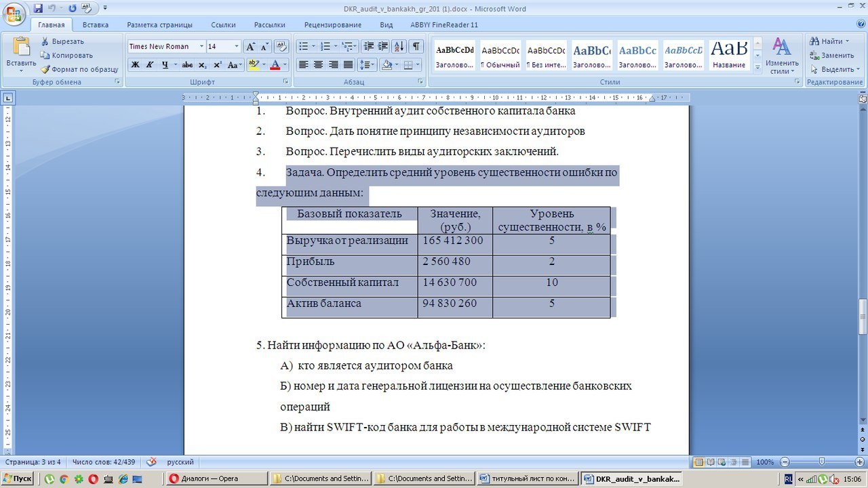Apply the Название style
868x488 pixels.
[x=730, y=55]
